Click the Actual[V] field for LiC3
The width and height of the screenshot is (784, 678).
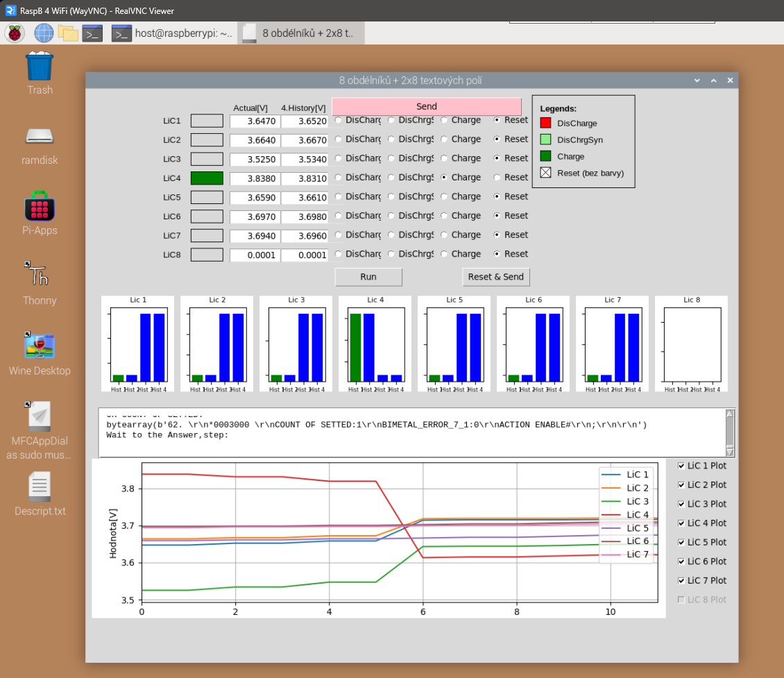(254, 158)
